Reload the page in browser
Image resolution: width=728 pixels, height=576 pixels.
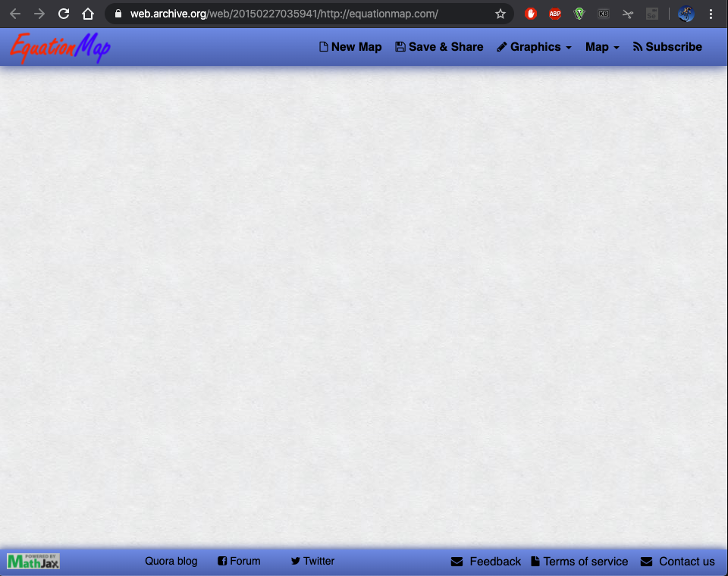(x=64, y=14)
